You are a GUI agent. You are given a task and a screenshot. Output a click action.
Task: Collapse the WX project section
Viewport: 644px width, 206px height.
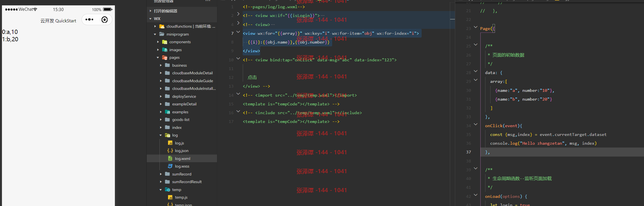pos(150,19)
